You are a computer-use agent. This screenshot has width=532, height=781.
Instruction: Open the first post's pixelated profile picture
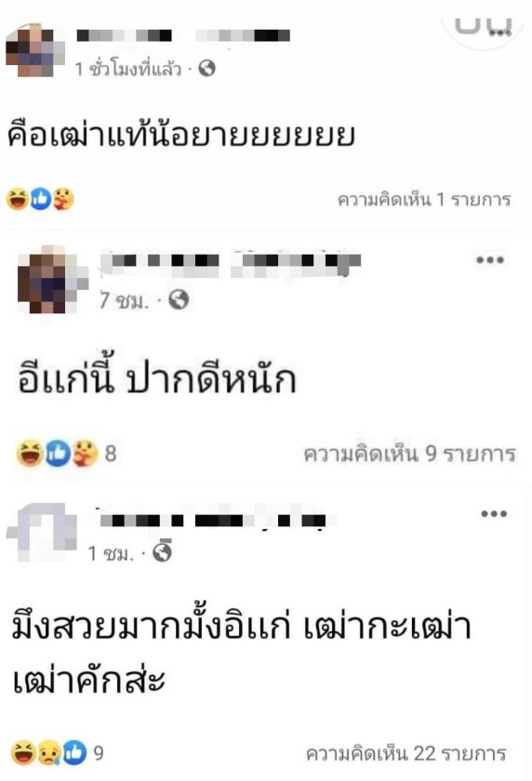[x=35, y=50]
